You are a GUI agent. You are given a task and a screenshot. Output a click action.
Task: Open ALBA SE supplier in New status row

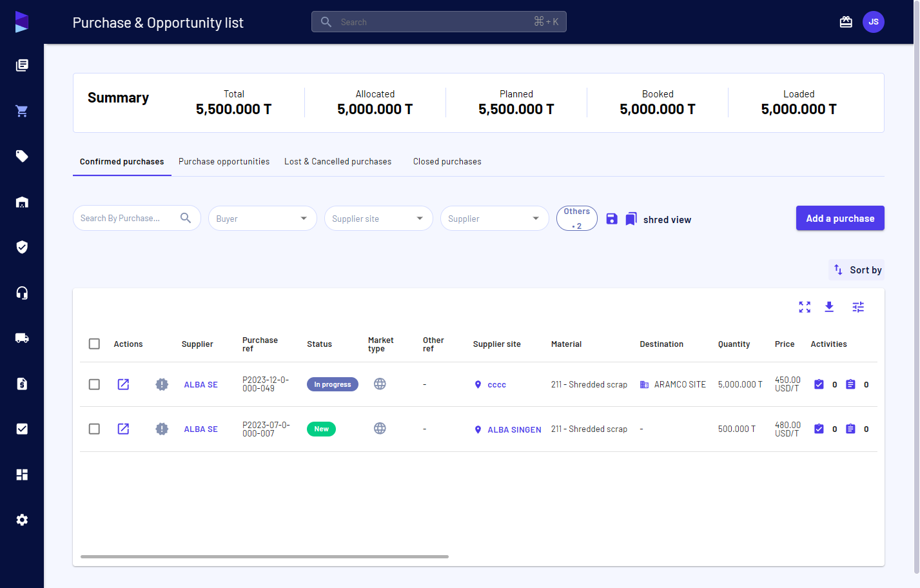coord(201,429)
